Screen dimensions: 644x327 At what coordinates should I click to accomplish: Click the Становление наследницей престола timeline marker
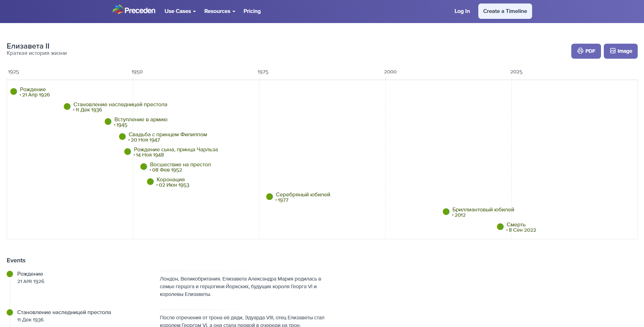[x=67, y=107]
